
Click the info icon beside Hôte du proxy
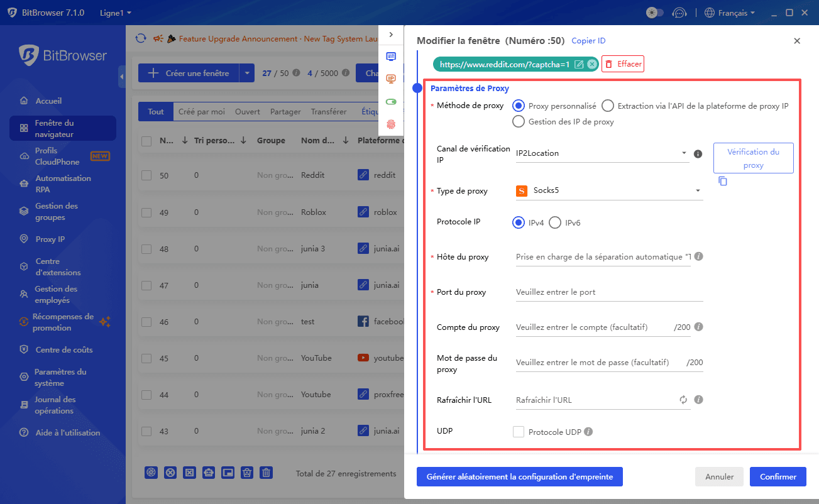[699, 256]
